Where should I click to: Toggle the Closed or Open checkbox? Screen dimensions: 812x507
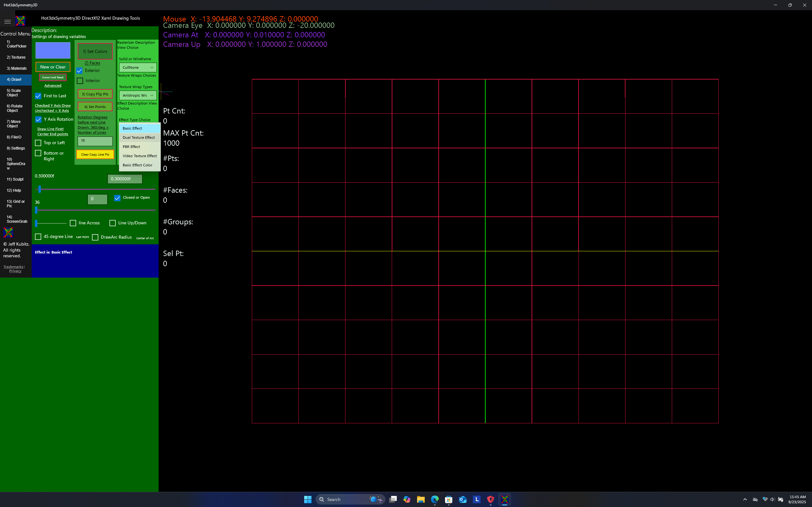[x=117, y=198]
